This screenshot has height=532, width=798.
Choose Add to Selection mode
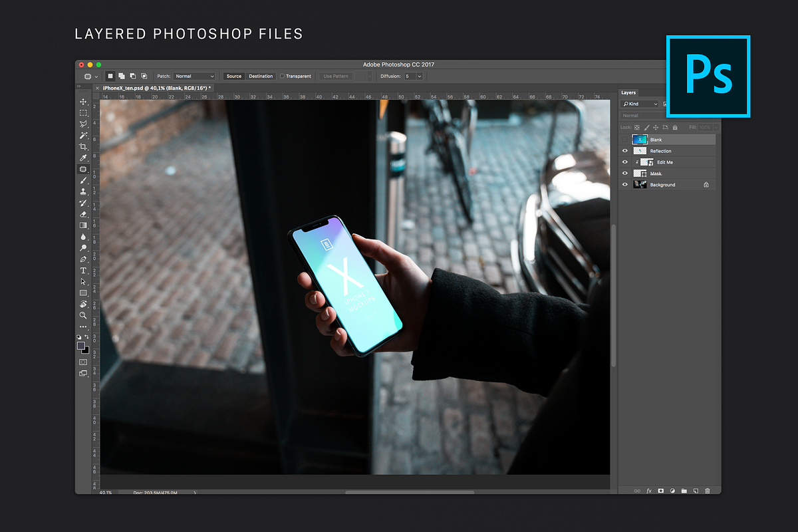[122, 76]
